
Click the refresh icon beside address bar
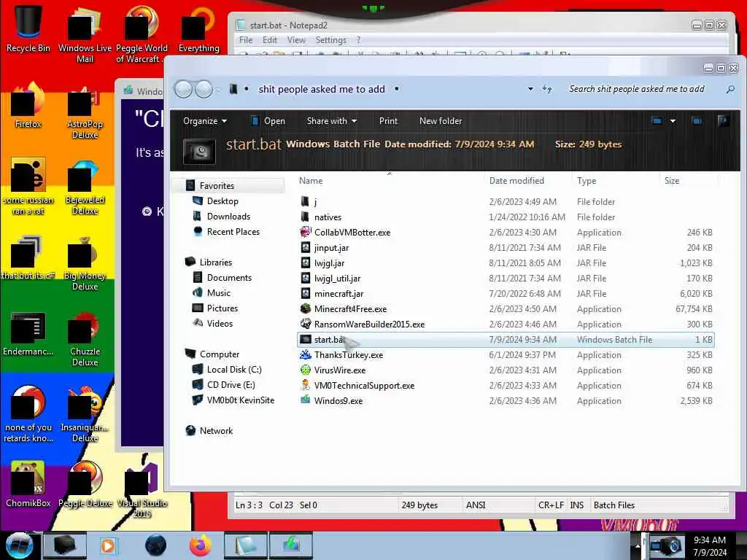click(547, 89)
